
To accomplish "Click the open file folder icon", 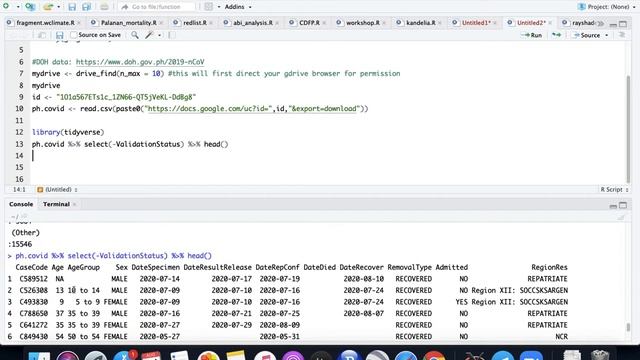I will click(x=48, y=7).
